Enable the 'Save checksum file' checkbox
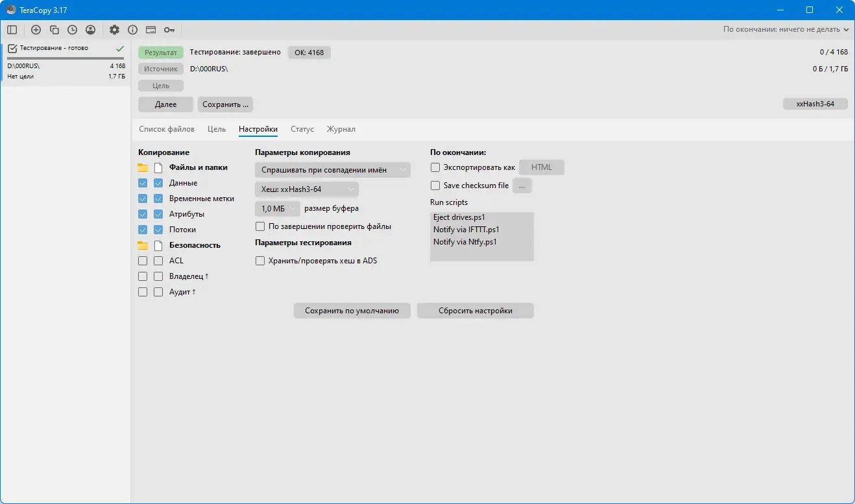The height and width of the screenshot is (504, 855). (x=435, y=186)
